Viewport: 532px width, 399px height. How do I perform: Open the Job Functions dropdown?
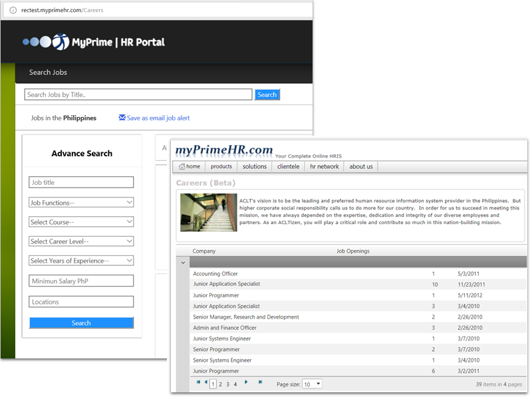tap(81, 203)
